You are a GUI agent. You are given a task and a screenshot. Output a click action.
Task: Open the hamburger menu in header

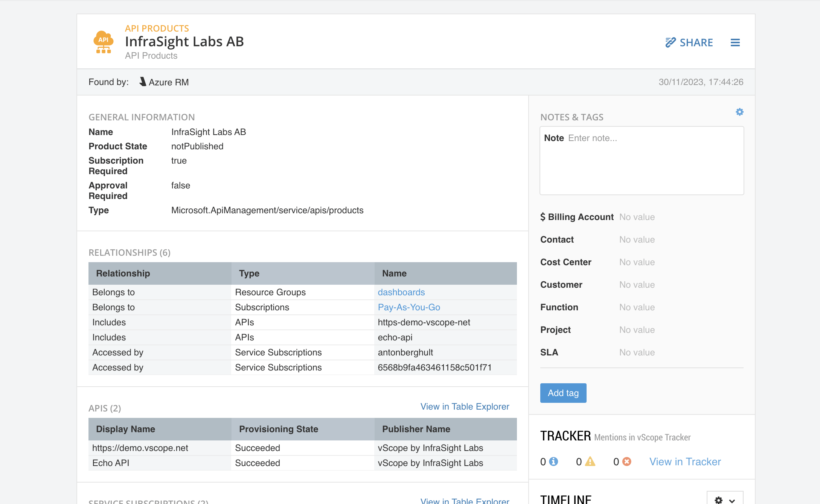[x=735, y=43]
